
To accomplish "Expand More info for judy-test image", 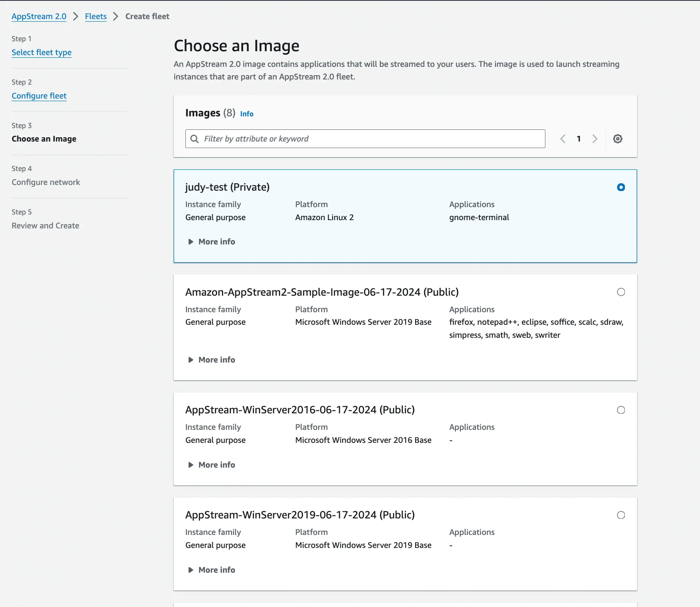I will (212, 242).
